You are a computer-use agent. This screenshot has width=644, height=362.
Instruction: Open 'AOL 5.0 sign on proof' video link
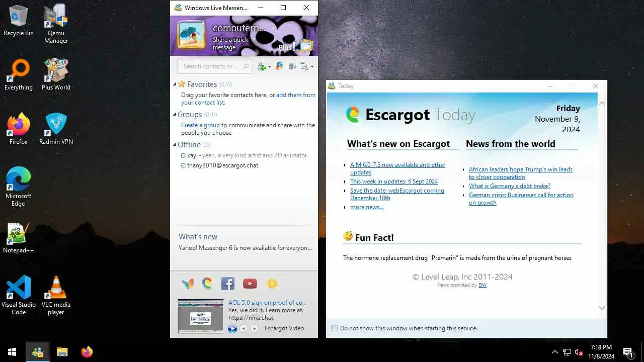pos(267,303)
